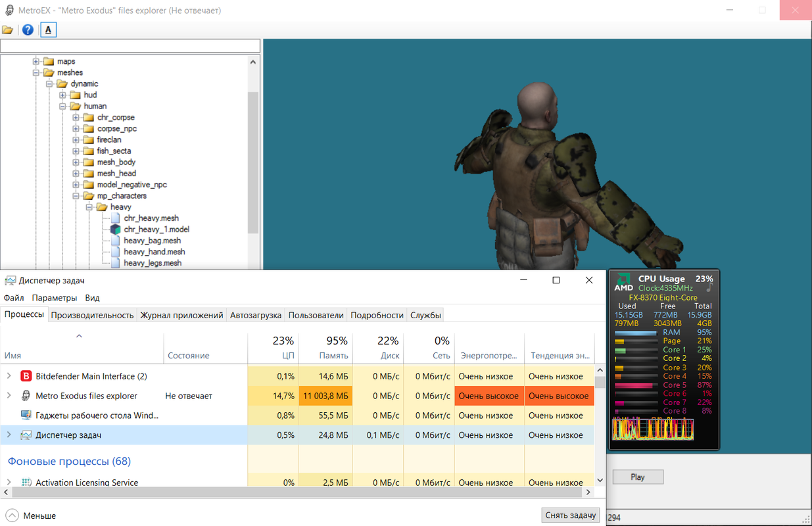The image size is (812, 526).
Task: Click the AMD logo on CPU gadget
Action: [623, 281]
